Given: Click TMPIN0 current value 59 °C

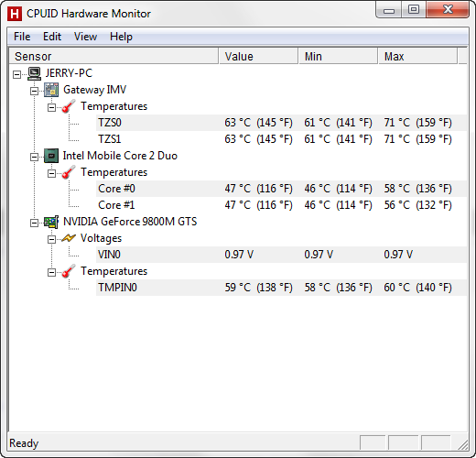Looking at the screenshot, I should (x=259, y=288).
